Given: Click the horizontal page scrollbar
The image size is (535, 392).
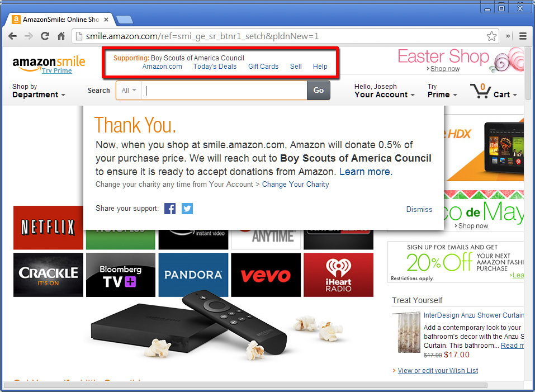Looking at the screenshot, I should (x=245, y=385).
